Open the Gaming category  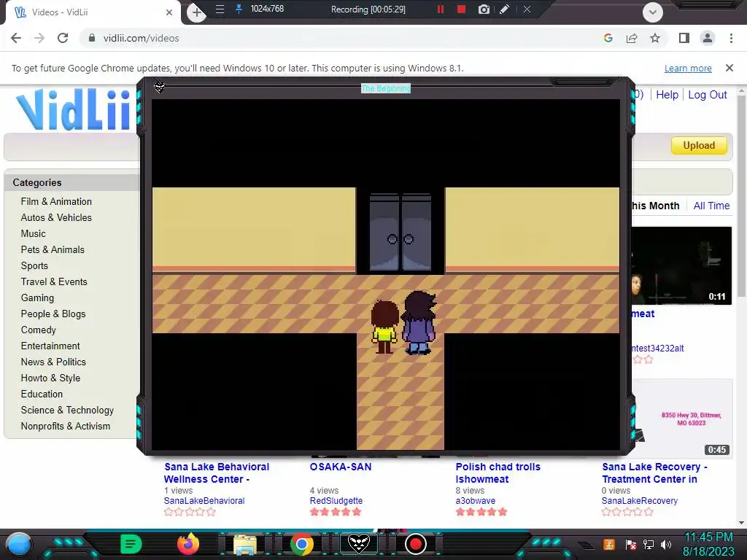(x=37, y=298)
